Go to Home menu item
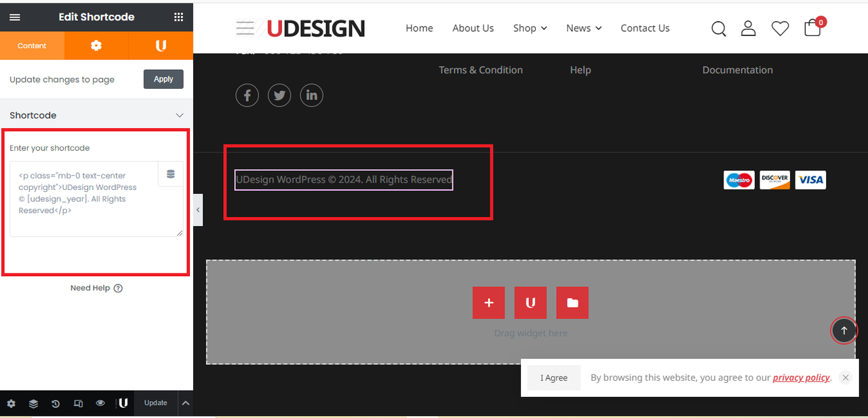 click(x=419, y=28)
